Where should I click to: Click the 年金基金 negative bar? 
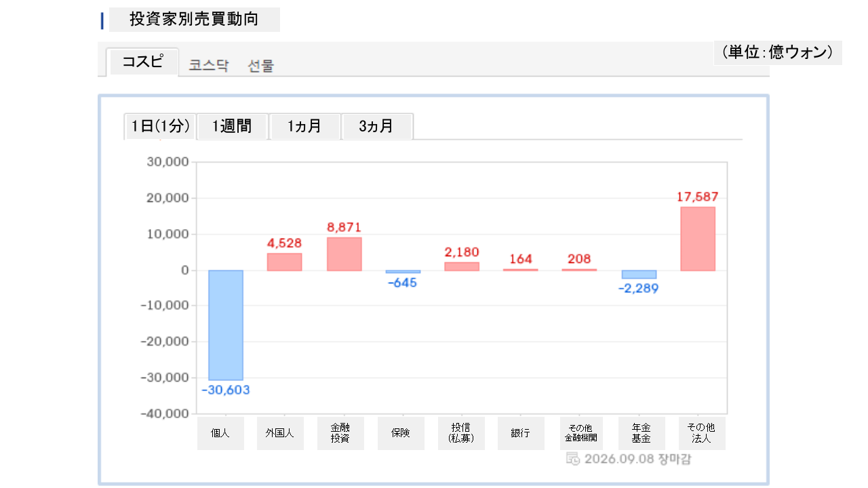(x=639, y=274)
